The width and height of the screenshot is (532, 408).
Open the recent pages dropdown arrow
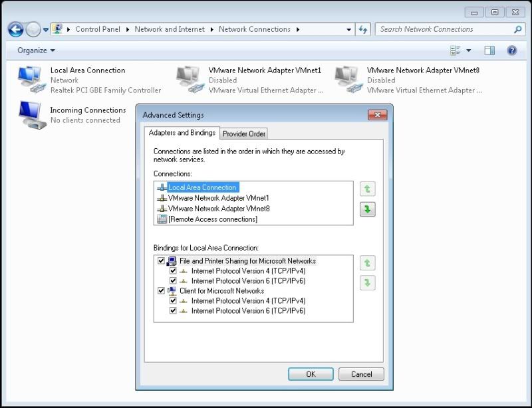[x=46, y=30]
